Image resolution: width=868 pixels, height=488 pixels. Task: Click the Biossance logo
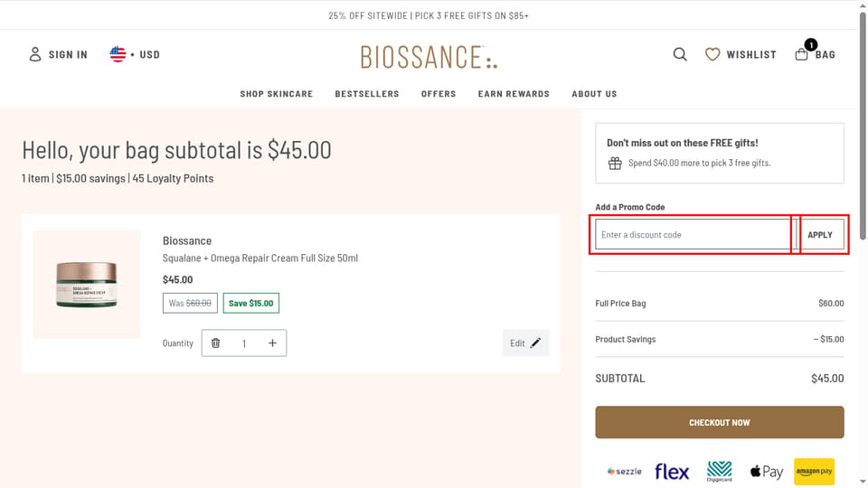pyautogui.click(x=429, y=57)
